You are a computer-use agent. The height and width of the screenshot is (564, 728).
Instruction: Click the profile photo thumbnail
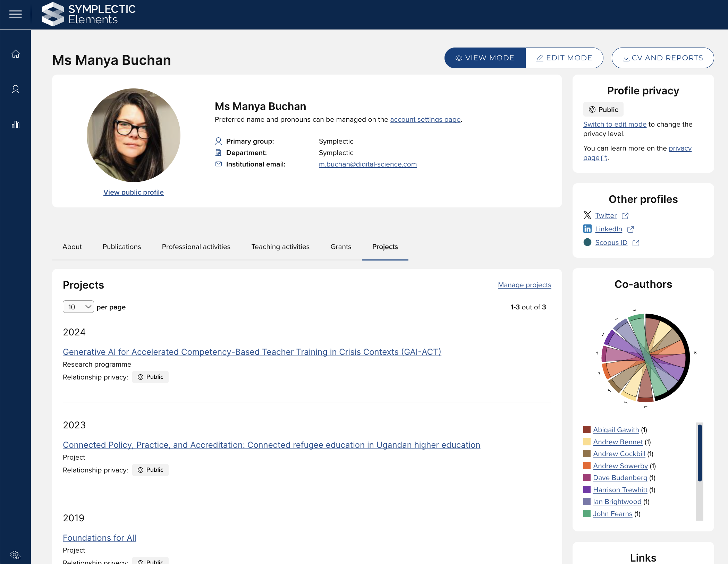tap(134, 135)
